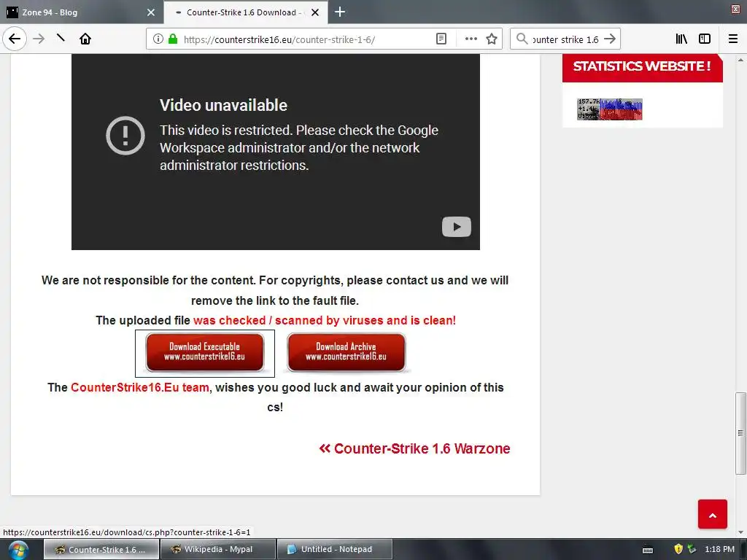Screen dimensions: 747x560
Task: Toggle reader view in address bar
Action: point(441,39)
